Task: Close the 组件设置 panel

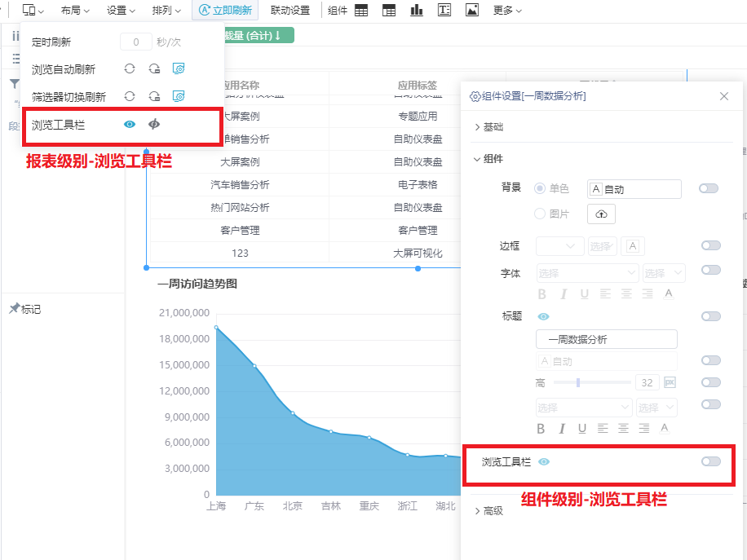Action: [724, 96]
